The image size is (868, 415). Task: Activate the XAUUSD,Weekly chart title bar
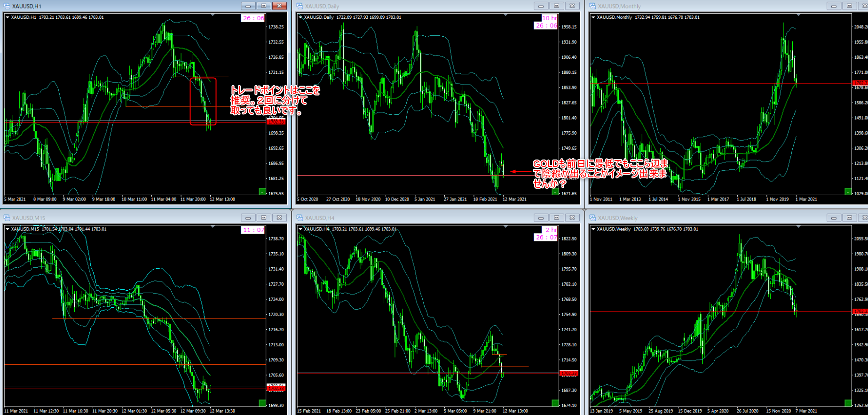coord(705,218)
